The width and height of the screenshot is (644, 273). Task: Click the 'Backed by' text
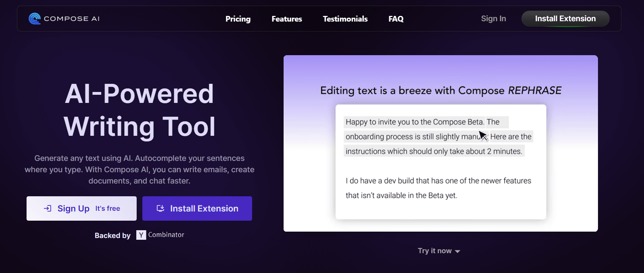click(113, 236)
